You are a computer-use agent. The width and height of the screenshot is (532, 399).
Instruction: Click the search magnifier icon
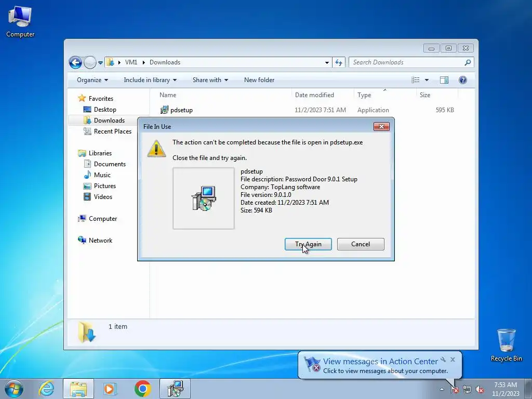468,62
